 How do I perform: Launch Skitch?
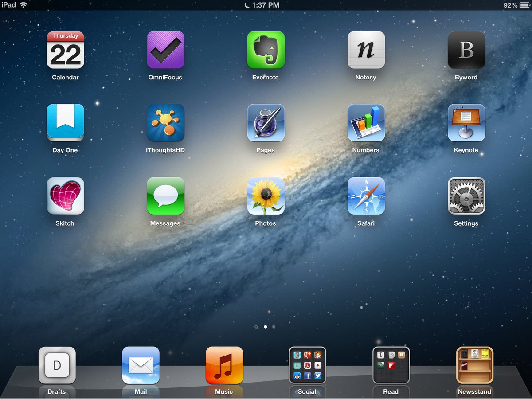pos(65,196)
